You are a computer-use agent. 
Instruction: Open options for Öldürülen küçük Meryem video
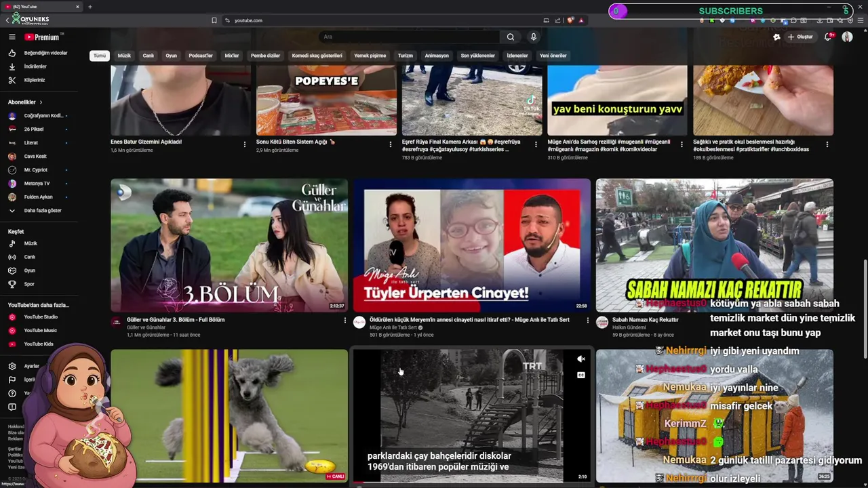click(587, 321)
